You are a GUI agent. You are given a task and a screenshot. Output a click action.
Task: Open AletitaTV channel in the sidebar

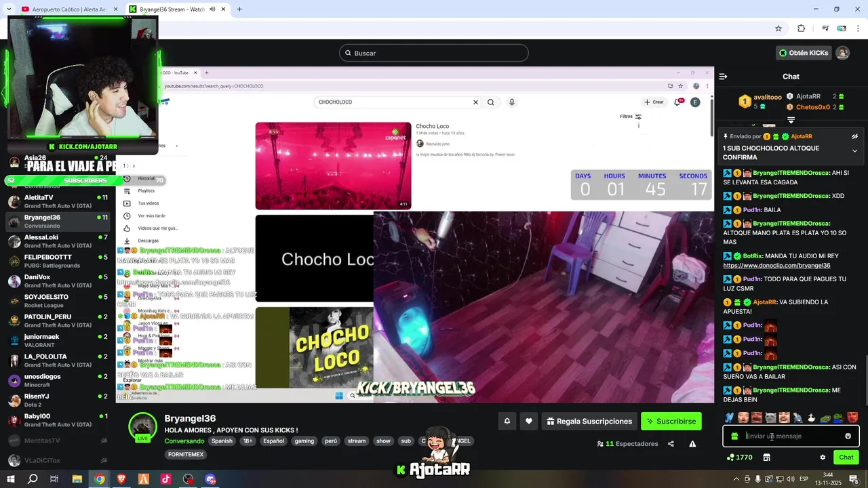point(58,201)
